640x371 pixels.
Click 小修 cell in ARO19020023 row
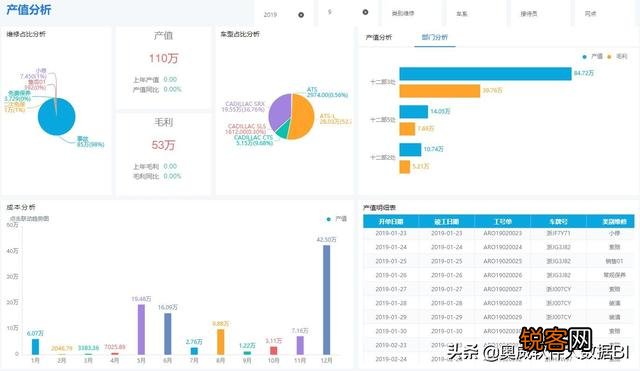[x=614, y=233]
